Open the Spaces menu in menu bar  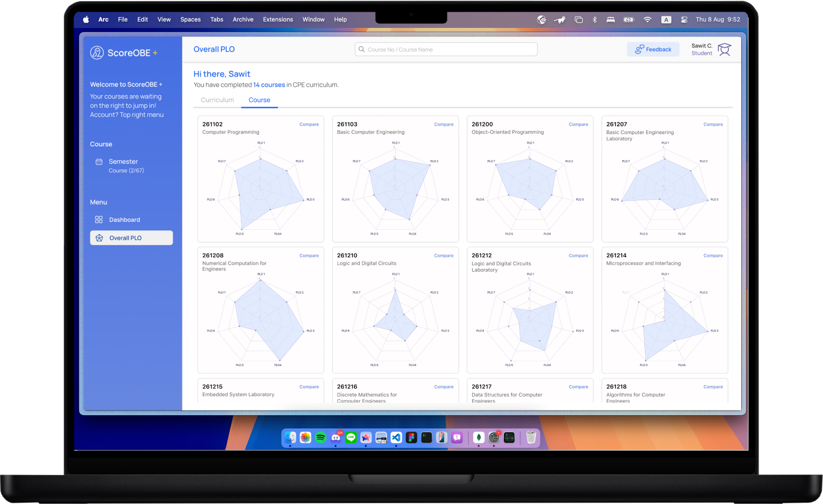tap(190, 20)
